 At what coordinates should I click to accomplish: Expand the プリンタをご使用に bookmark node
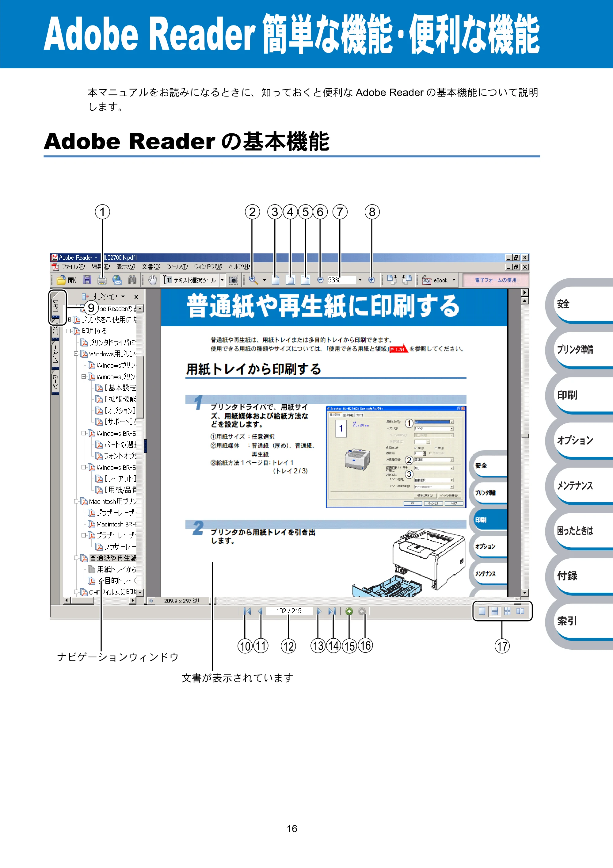69,319
